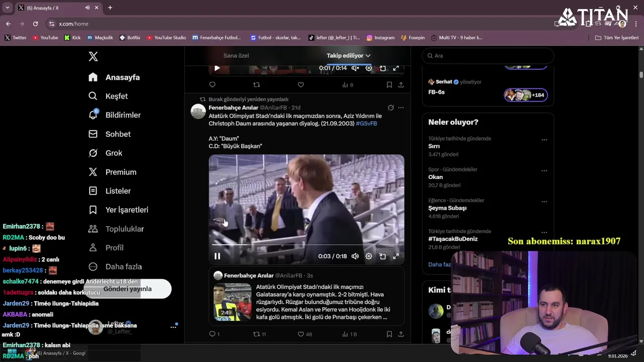Mute tab audio speaker icon
Image resolution: width=644 pixels, height=362 pixels.
coord(88,8)
